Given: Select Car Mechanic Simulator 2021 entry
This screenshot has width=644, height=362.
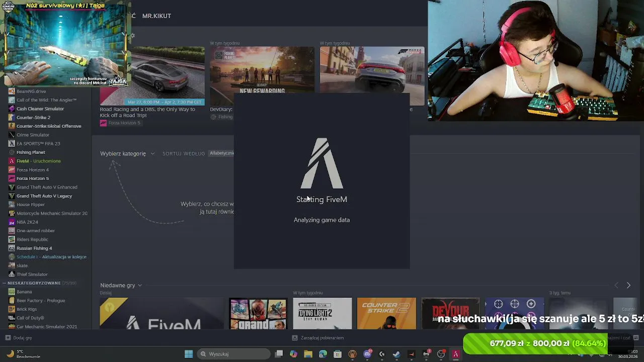Looking at the screenshot, I should point(47,327).
